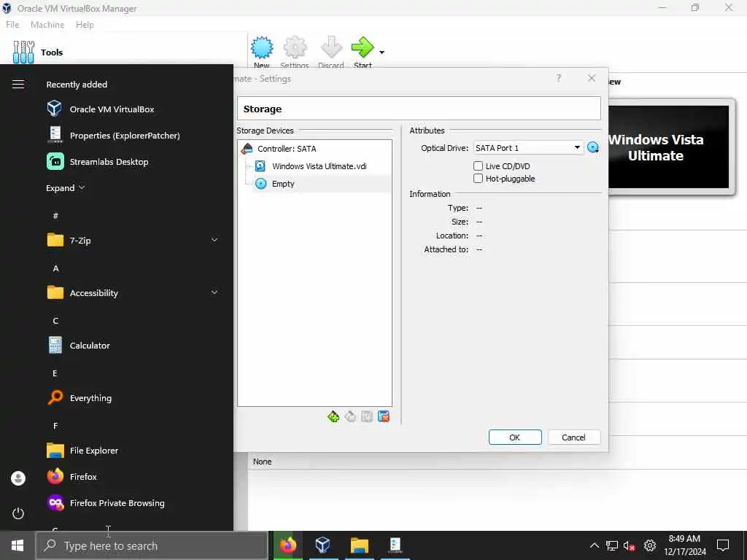Click the Windows Vista Ultimate preview thumbnail
The image size is (747, 560).
pos(669,147)
